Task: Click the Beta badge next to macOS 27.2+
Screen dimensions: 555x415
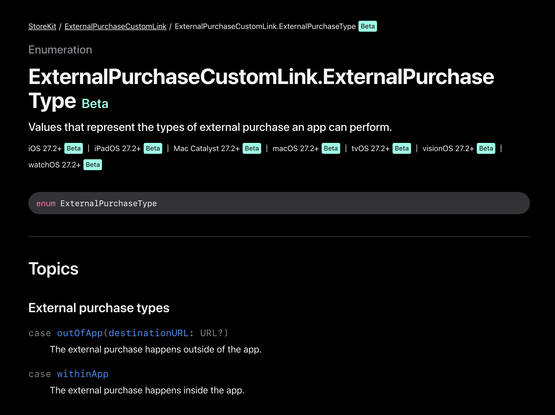Action: point(331,148)
